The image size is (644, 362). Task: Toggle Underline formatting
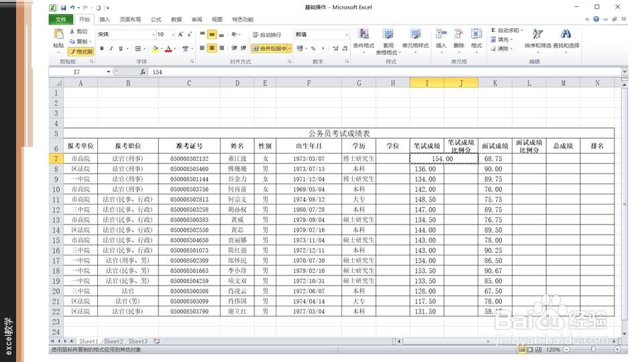coord(120,48)
